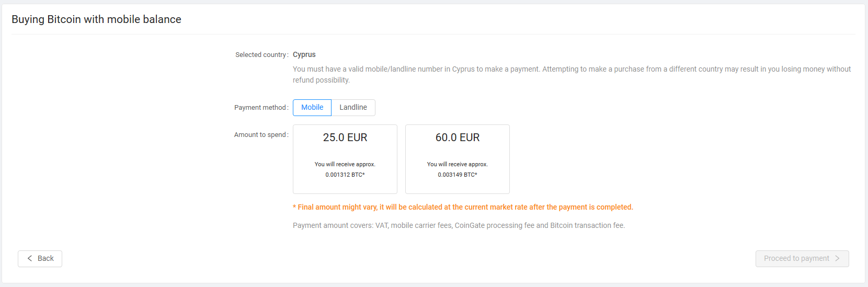Click the right chevron on Proceed to payment
The width and height of the screenshot is (868, 287).
click(837, 258)
